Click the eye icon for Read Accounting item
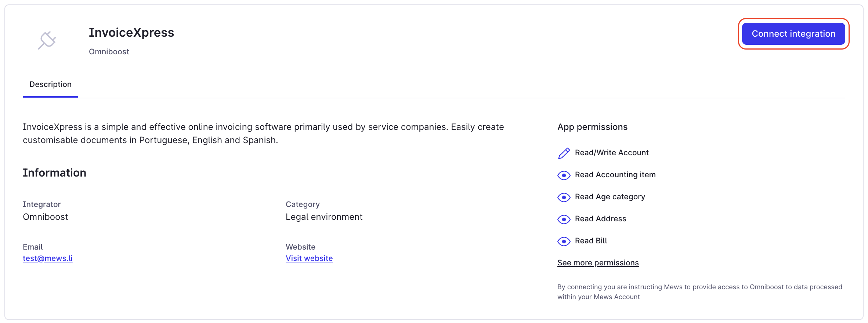This screenshot has width=868, height=323. click(564, 175)
